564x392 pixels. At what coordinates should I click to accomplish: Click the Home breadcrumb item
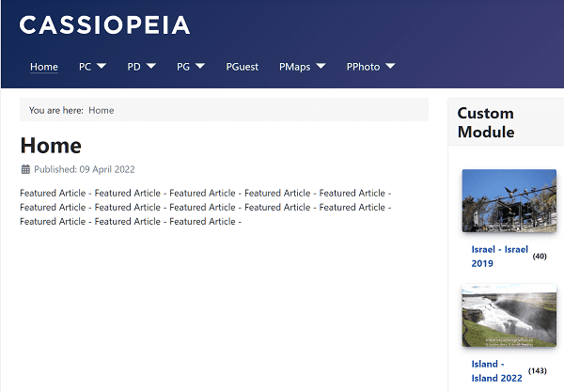tap(102, 110)
